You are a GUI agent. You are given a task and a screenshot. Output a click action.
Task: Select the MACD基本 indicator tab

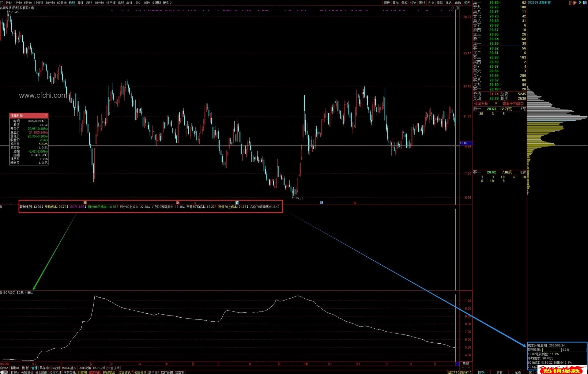69,368
